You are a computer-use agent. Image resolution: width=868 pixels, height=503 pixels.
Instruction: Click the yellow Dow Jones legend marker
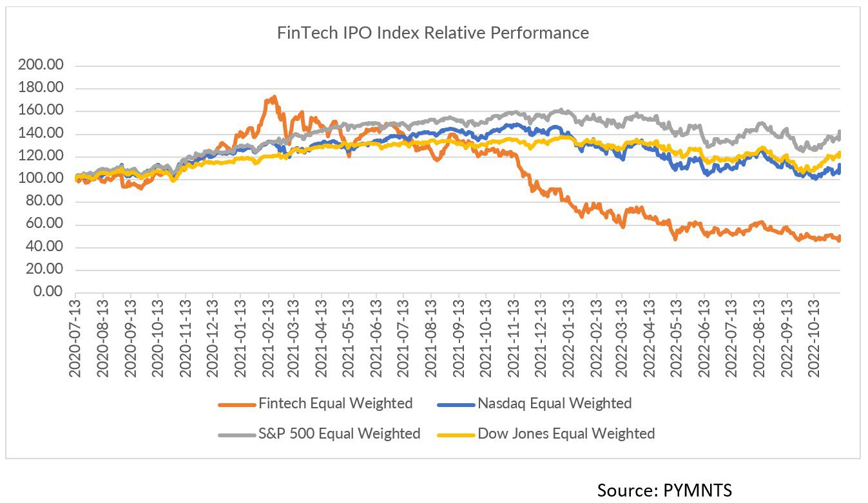456,434
